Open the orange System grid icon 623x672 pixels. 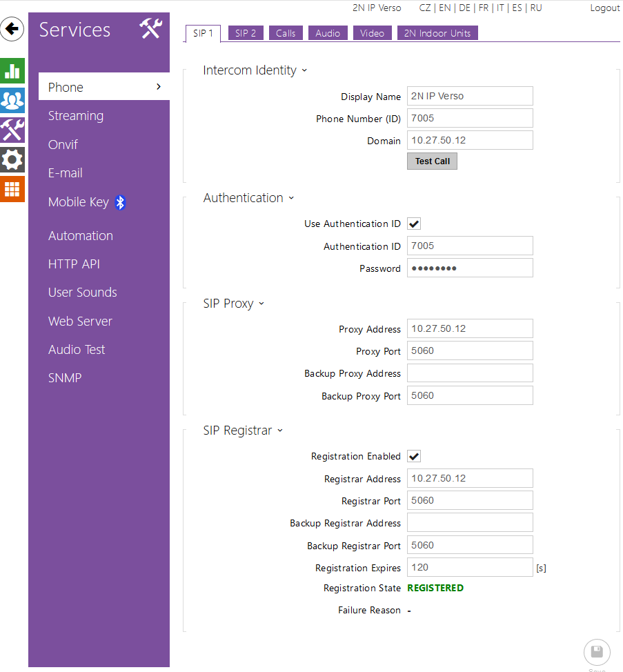tap(12, 189)
